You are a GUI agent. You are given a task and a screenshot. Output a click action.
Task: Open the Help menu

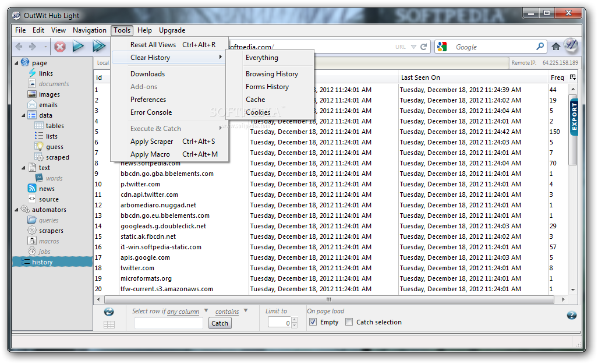tap(144, 30)
